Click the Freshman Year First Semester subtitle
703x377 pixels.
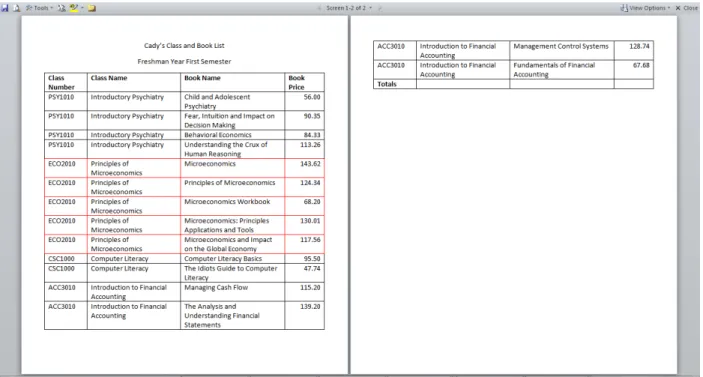click(184, 61)
